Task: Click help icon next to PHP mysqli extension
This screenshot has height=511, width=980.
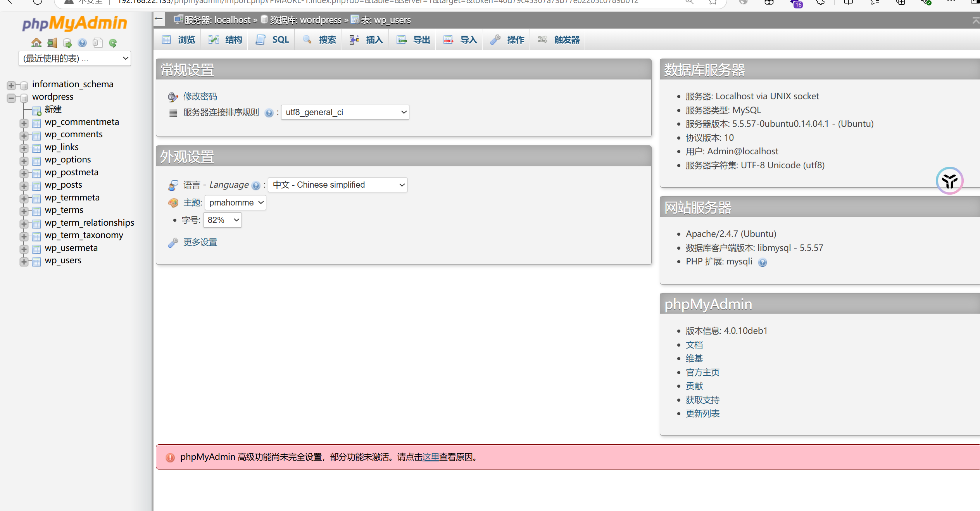Action: click(x=762, y=262)
